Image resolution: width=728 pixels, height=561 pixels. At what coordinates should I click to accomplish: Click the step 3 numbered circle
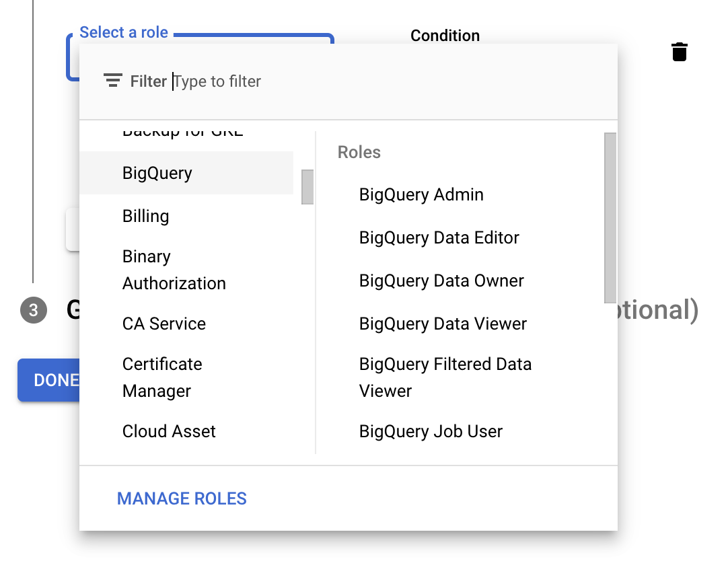(x=33, y=311)
